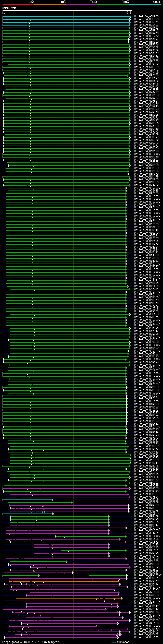Select the UniRef100_C0PCD0 label
163x644 pixels.
(146, 621)
